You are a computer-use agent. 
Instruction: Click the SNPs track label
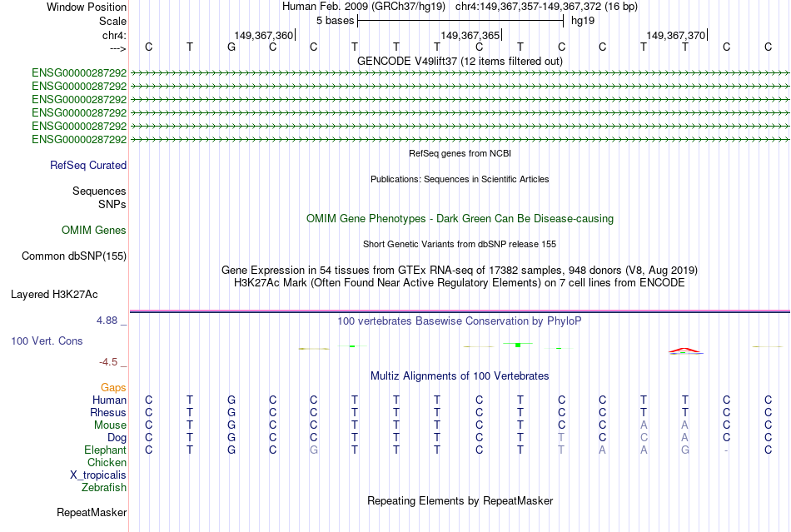click(112, 204)
